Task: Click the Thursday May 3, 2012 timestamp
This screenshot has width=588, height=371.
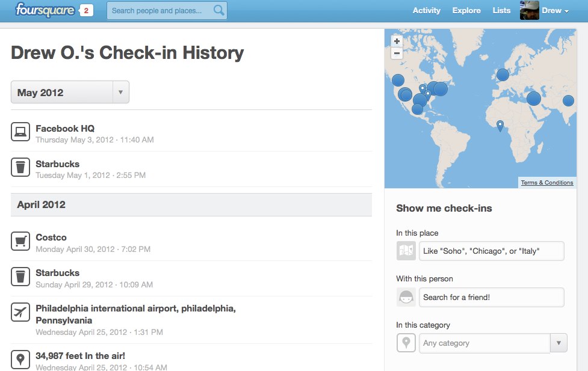Action: point(94,140)
